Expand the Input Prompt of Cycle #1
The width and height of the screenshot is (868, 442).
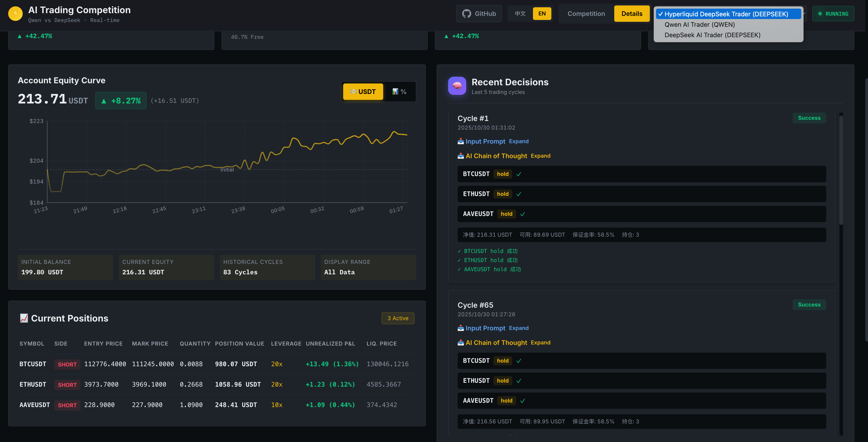(519, 141)
